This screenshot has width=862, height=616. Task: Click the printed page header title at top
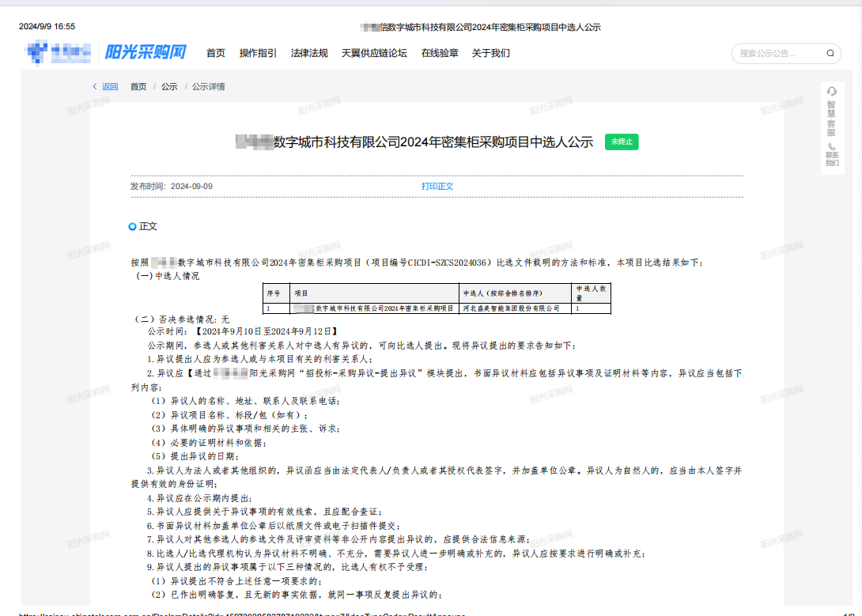click(x=481, y=27)
